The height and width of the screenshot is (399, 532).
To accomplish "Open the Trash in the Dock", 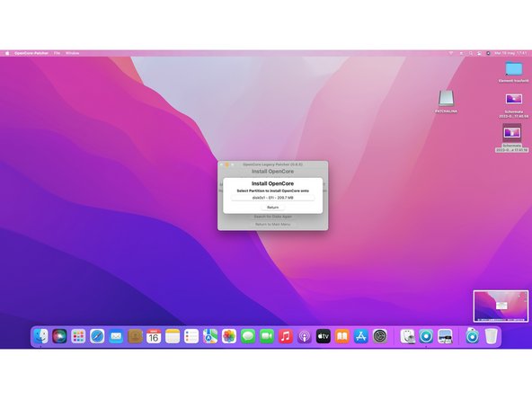I will 491,337.
